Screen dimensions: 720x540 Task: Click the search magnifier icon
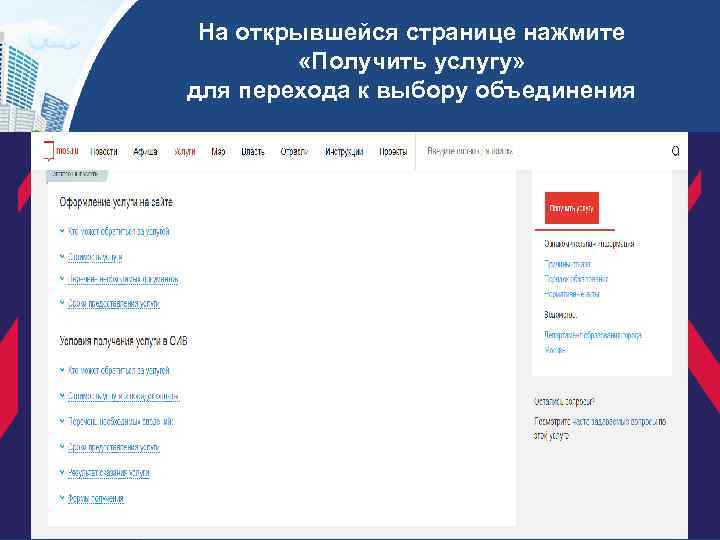[x=675, y=151]
